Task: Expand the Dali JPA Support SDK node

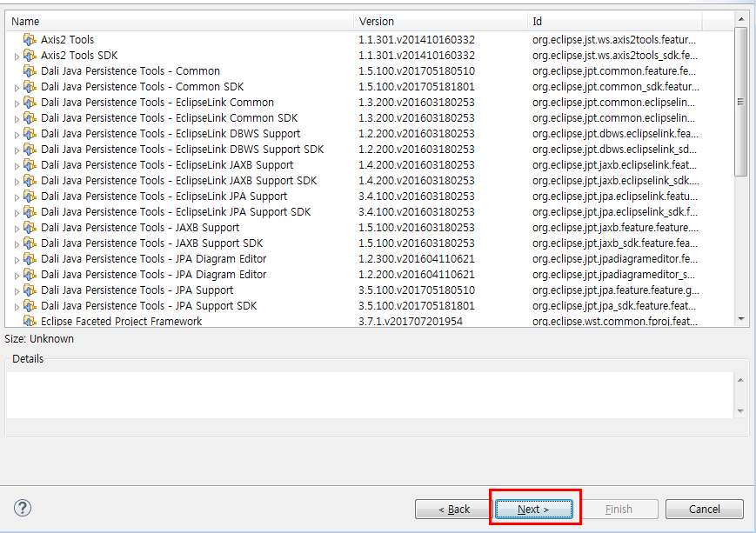Action: tap(17, 307)
